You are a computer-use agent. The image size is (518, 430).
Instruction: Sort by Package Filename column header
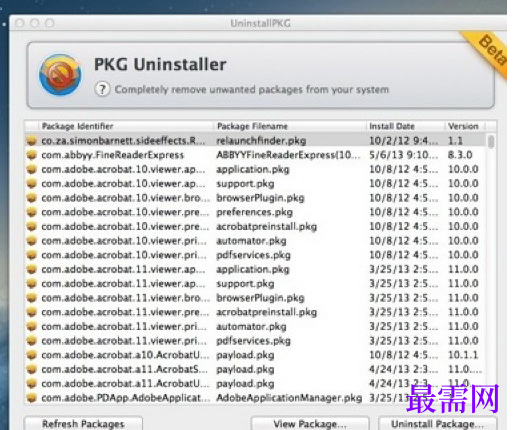click(252, 126)
